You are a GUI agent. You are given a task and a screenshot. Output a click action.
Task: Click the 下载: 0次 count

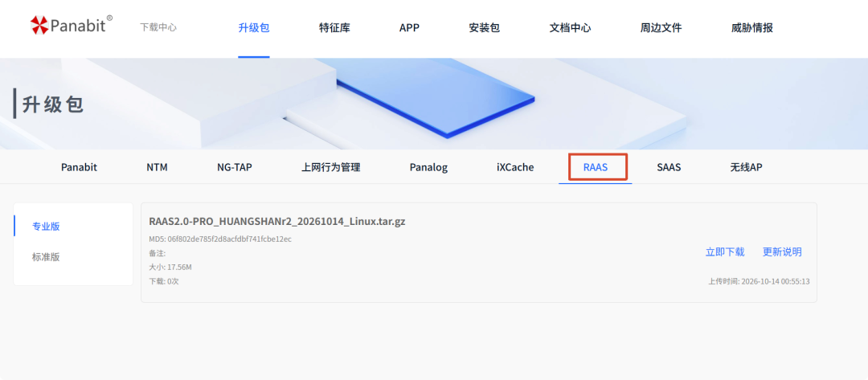coord(164,281)
